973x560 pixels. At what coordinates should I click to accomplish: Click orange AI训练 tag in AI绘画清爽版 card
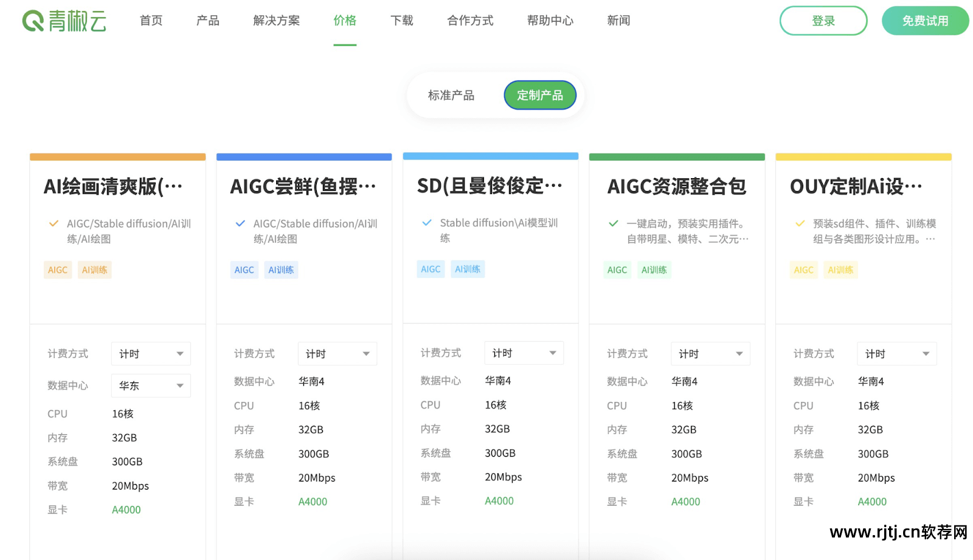pos(95,270)
